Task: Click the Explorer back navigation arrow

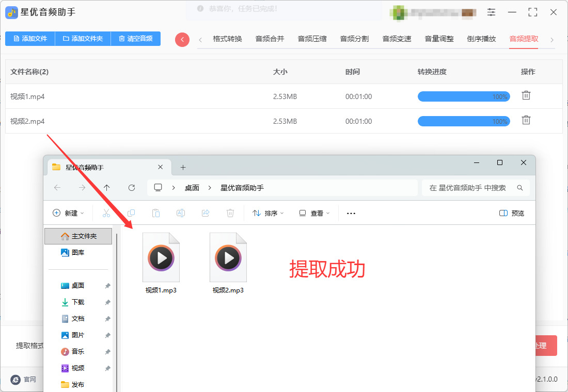Action: [57, 188]
